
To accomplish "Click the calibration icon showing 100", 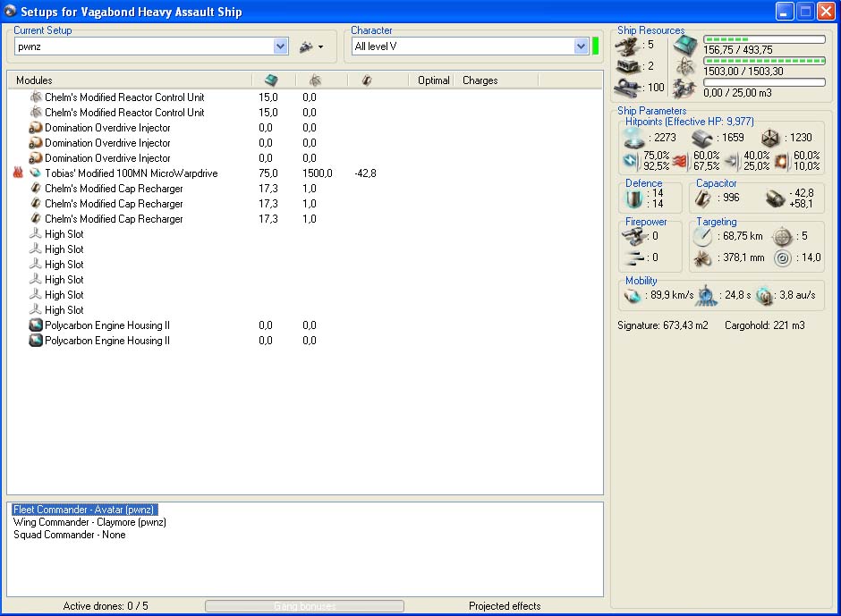I will [627, 88].
